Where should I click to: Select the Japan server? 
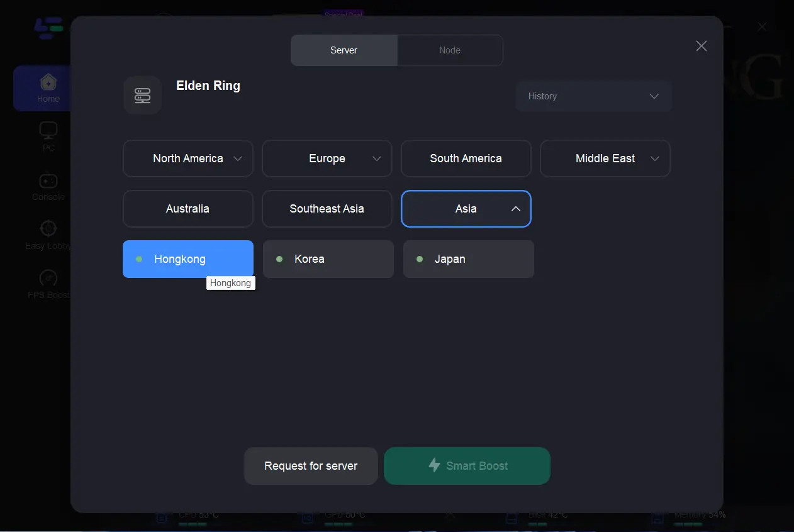468,259
